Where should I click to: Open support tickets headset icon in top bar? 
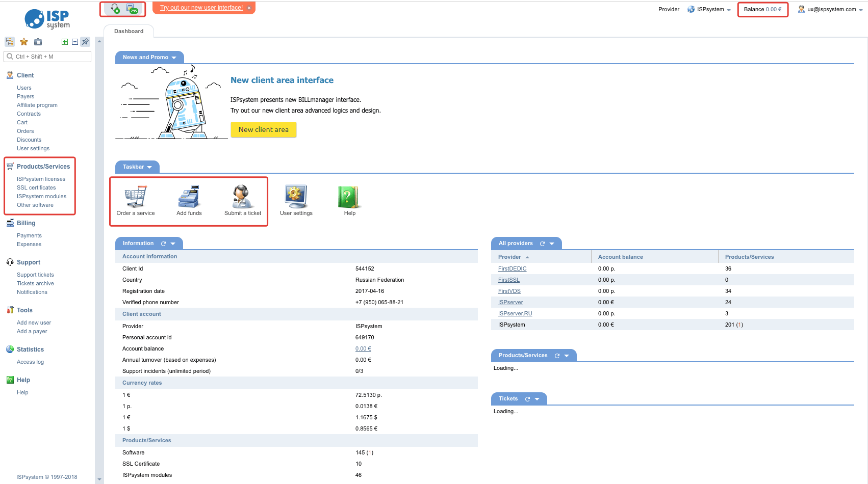tap(115, 8)
